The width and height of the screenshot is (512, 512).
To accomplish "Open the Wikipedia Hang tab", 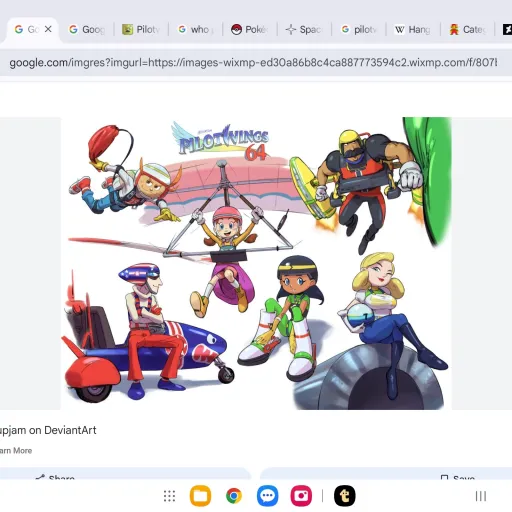I will pyautogui.click(x=413, y=30).
